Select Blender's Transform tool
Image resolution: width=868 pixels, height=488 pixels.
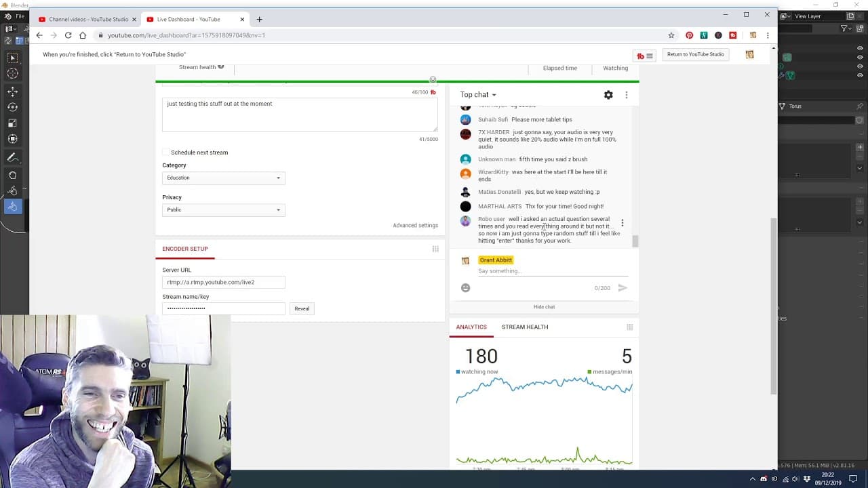pos(12,138)
